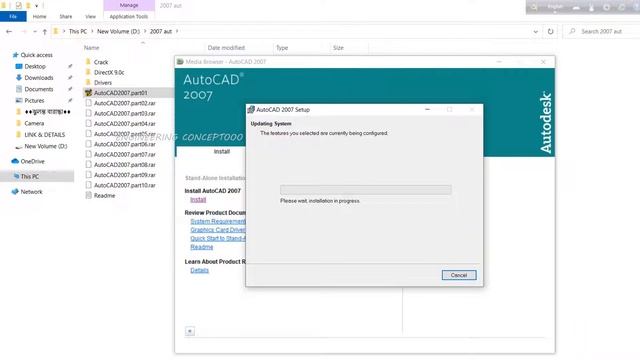Select AutoCAD2007.part07.rar file

click(124, 154)
